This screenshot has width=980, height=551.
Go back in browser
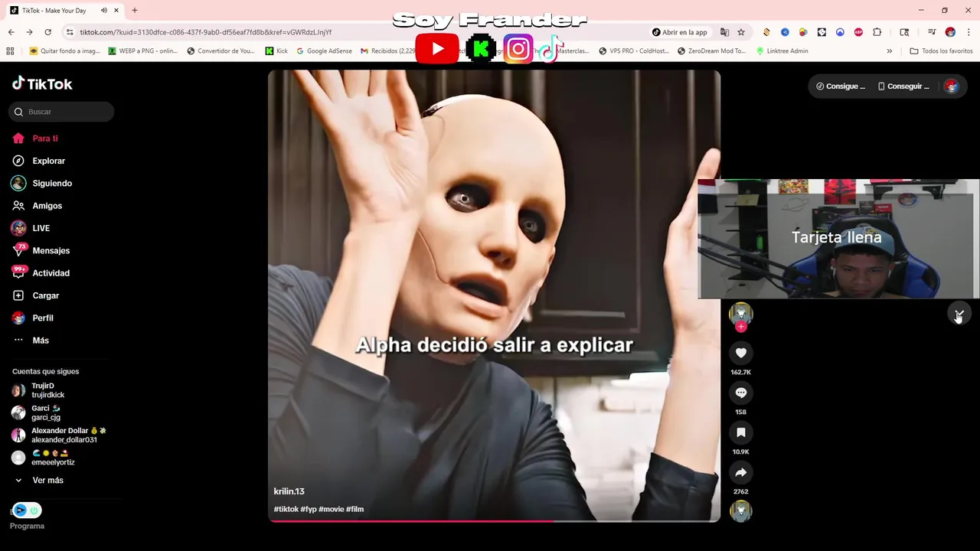click(x=11, y=32)
